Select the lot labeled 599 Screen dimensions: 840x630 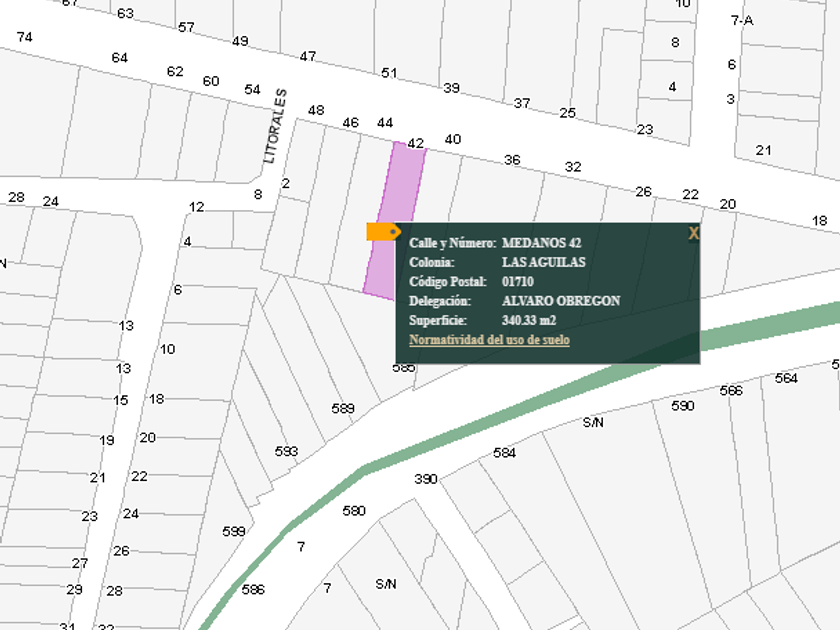(x=234, y=531)
